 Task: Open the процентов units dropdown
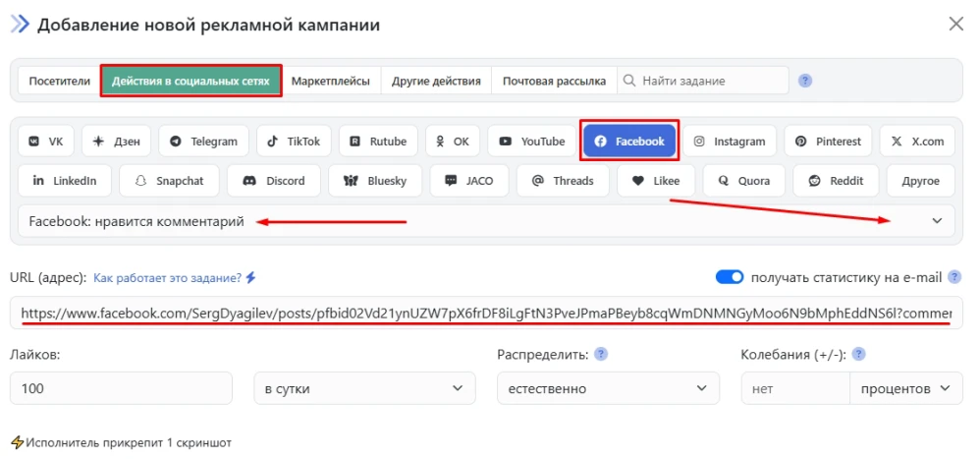point(905,388)
